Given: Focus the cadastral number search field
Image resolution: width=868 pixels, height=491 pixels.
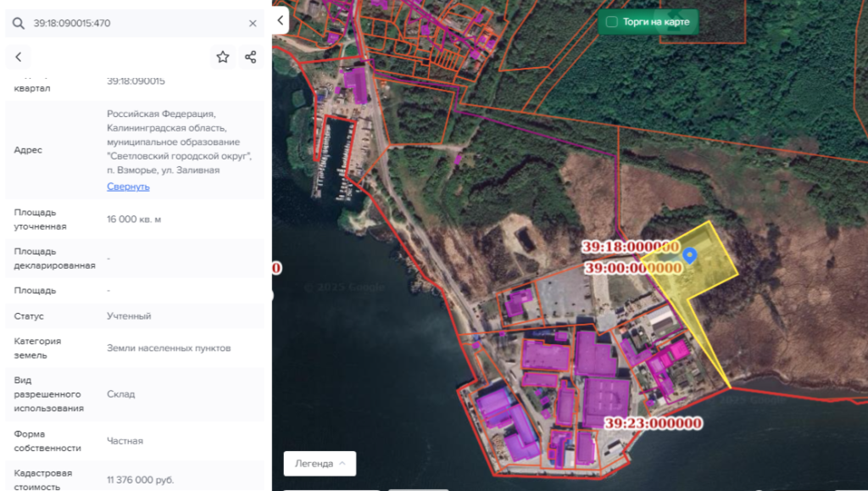Looking at the screenshot, I should coord(136,23).
